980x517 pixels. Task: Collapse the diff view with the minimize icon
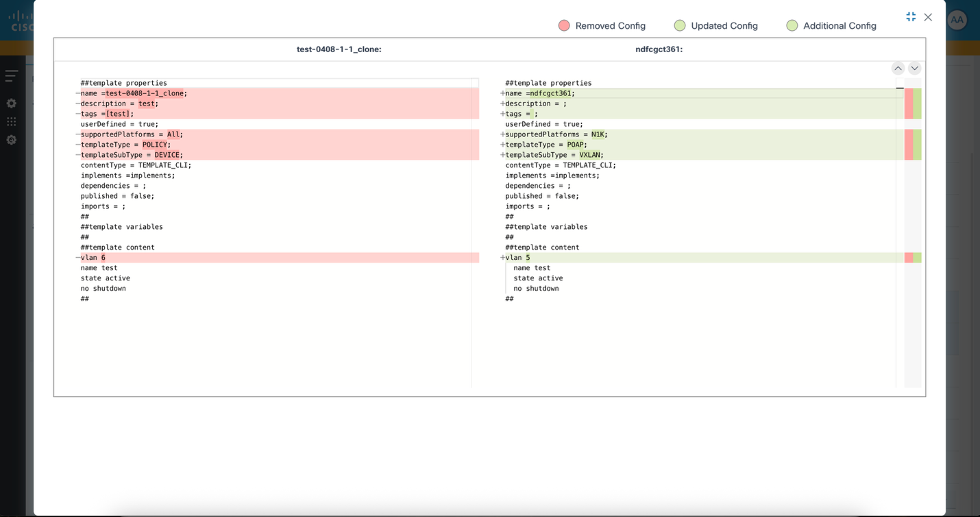pos(911,16)
